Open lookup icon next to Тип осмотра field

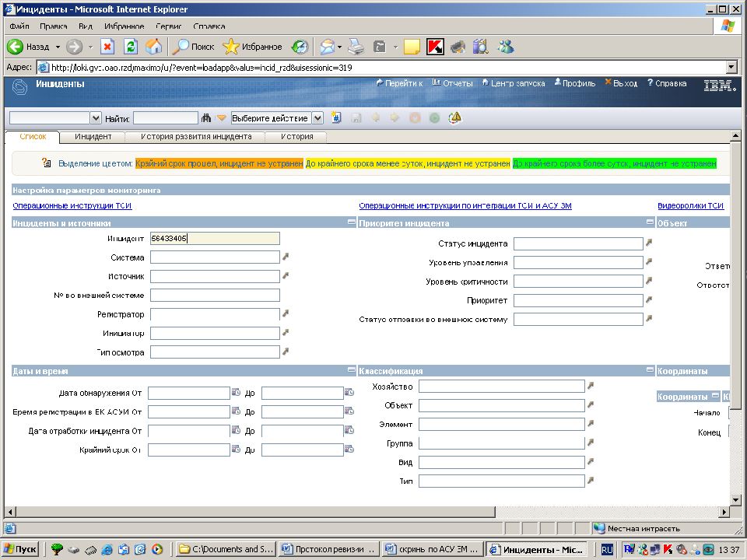[286, 352]
